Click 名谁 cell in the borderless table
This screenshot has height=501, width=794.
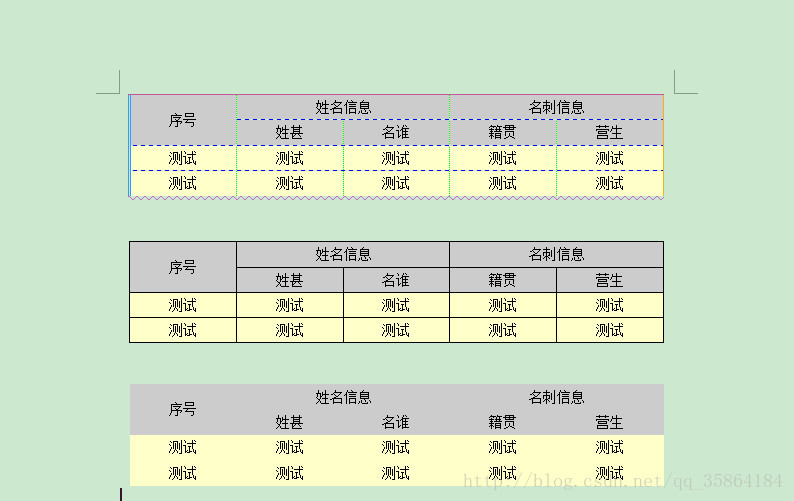(x=396, y=422)
